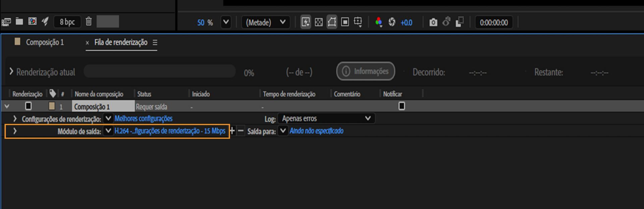This screenshot has height=209, width=644.
Task: Create a new folder with the folder icon
Action: pos(19,22)
